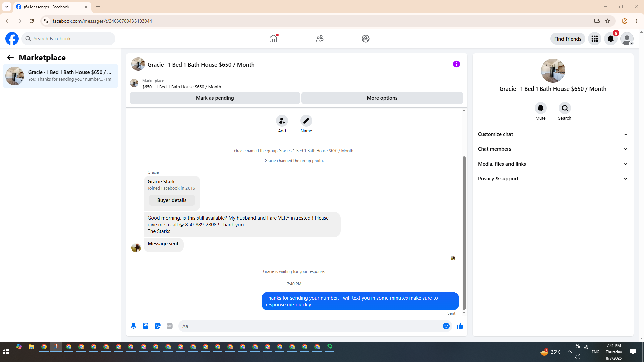Choose a GIF icon
This screenshot has height=362, width=644.
(x=170, y=326)
